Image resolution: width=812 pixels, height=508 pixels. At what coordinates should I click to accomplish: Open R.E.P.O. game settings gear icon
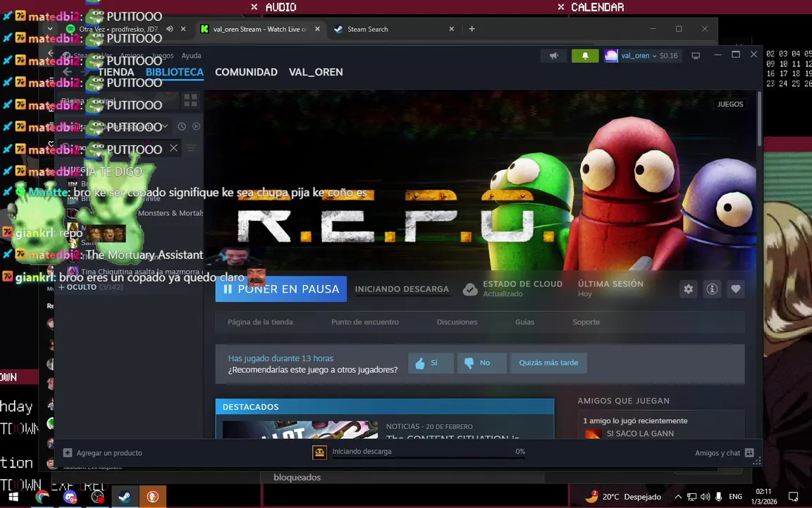688,289
